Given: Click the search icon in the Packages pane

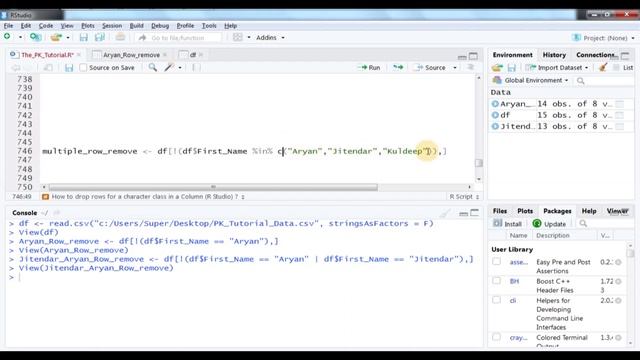Looking at the screenshot, I should (583, 223).
